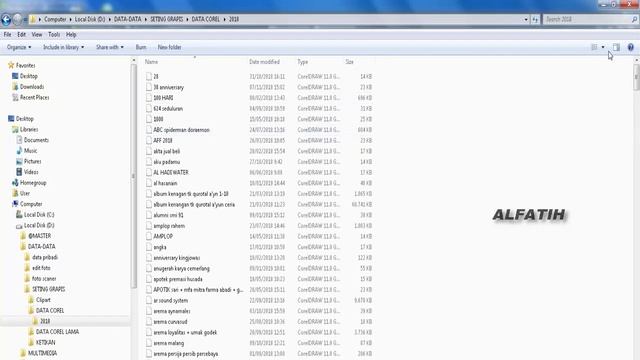This screenshot has height=360, width=640.
Task: Click the help question mark icon
Action: [x=631, y=47]
